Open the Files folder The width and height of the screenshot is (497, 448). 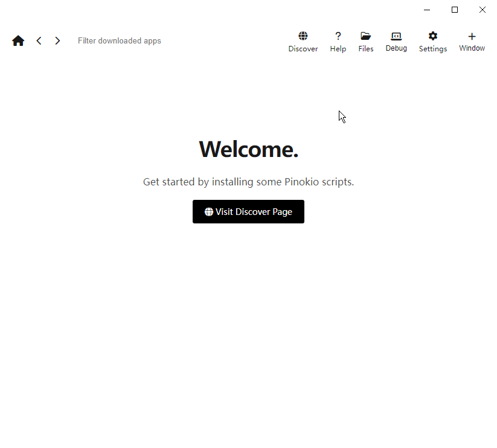366,42
